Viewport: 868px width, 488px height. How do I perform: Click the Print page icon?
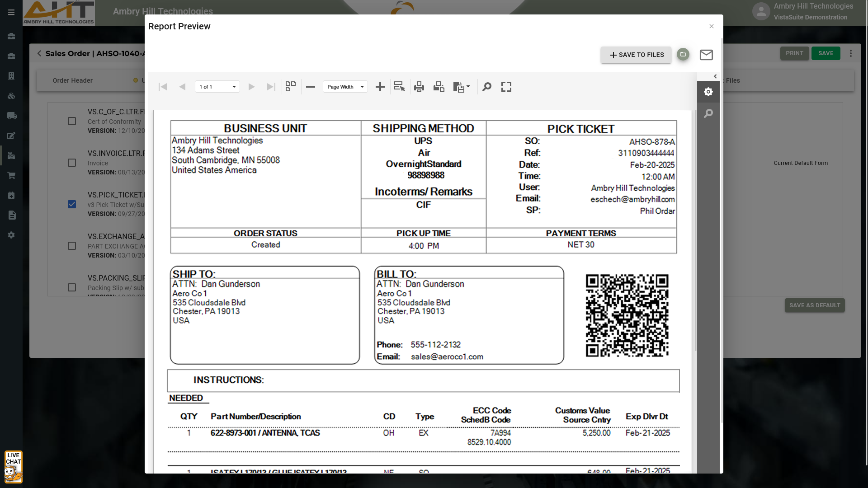pos(439,87)
